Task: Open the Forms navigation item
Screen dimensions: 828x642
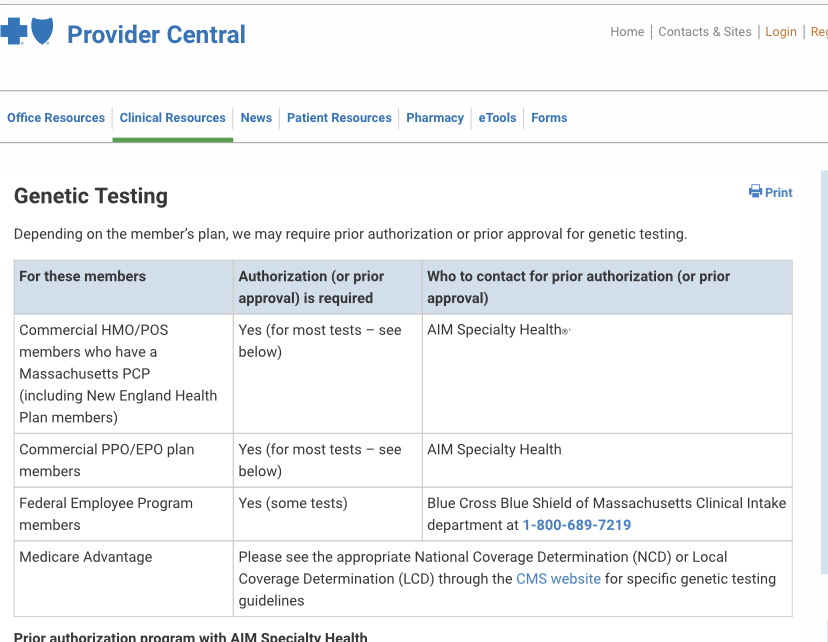Action: coord(549,118)
